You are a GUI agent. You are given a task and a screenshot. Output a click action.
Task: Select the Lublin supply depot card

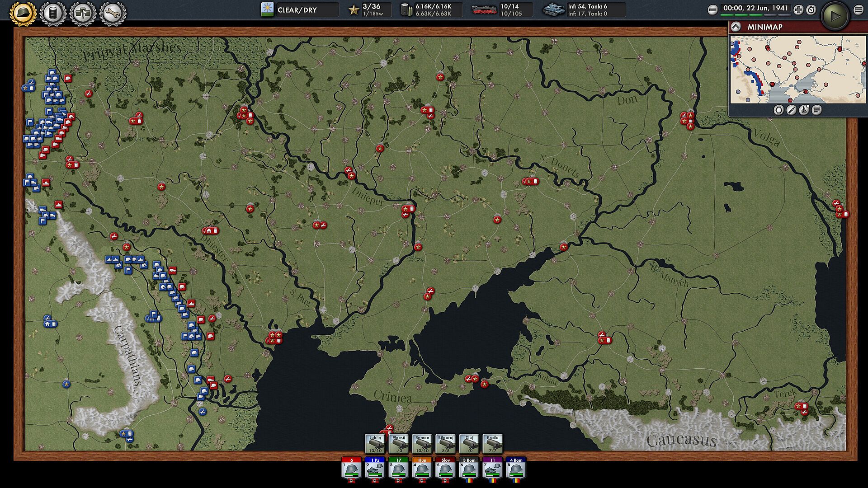point(375,444)
